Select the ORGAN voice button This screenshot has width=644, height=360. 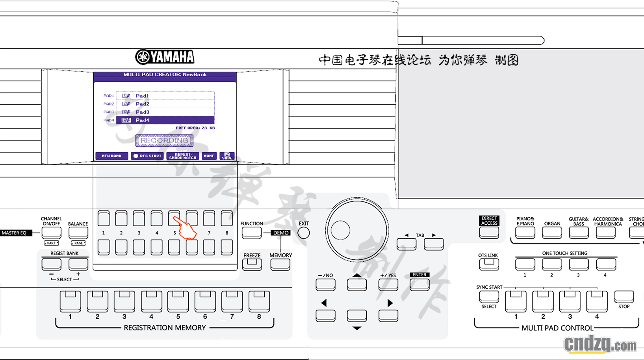pyautogui.click(x=552, y=233)
